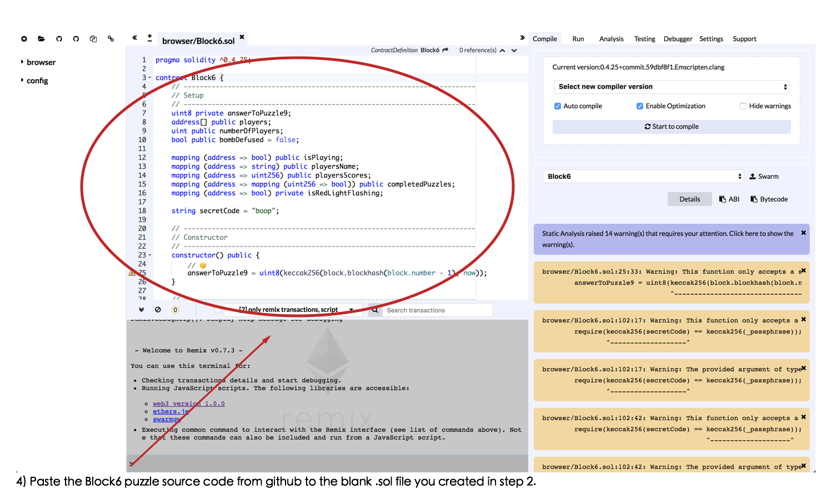Image resolution: width=831 pixels, height=504 pixels.
Task: Open the swarmgw link in terminal
Action: 167,419
